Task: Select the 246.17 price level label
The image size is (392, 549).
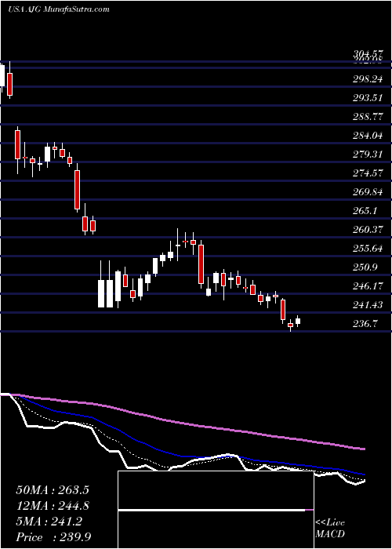Action: pyautogui.click(x=368, y=286)
